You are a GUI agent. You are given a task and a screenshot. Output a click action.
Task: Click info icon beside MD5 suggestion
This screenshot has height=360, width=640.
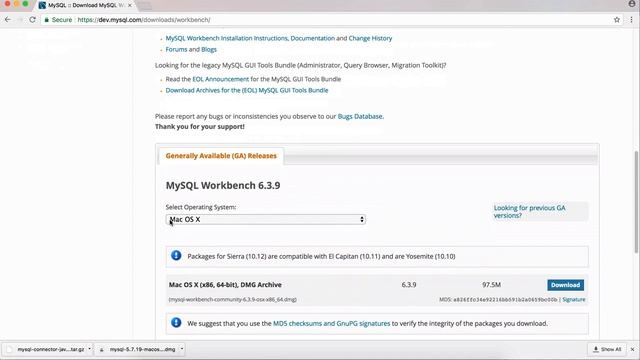176,322
